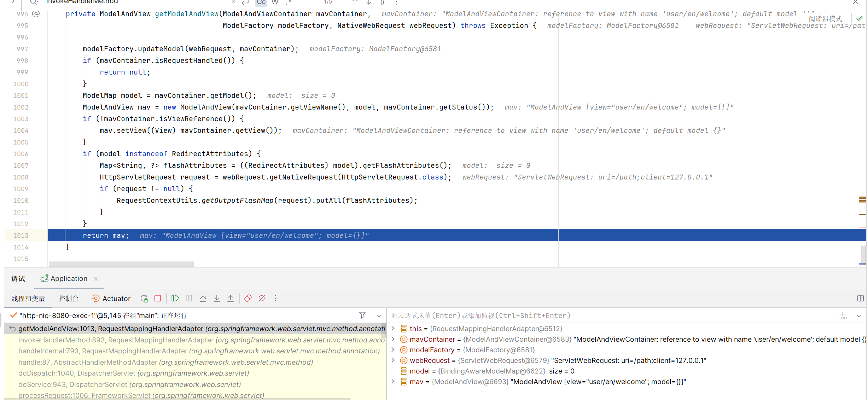Click the horizontal editor scrollbar
This screenshot has width=868, height=400.
click(x=121, y=264)
